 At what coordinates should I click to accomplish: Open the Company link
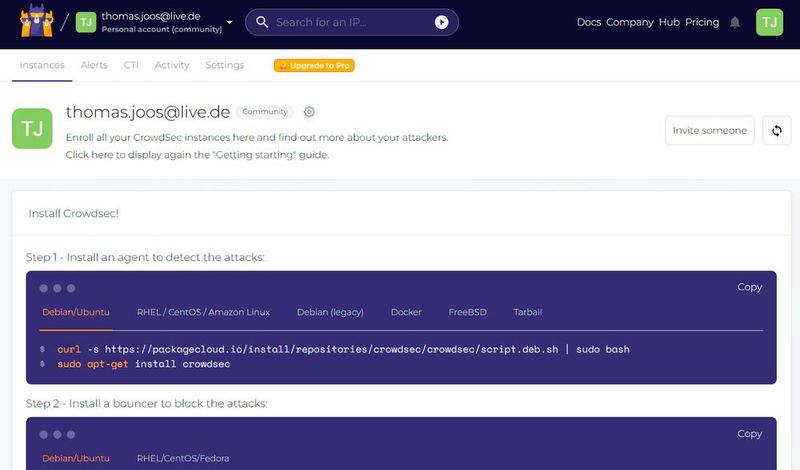(630, 22)
